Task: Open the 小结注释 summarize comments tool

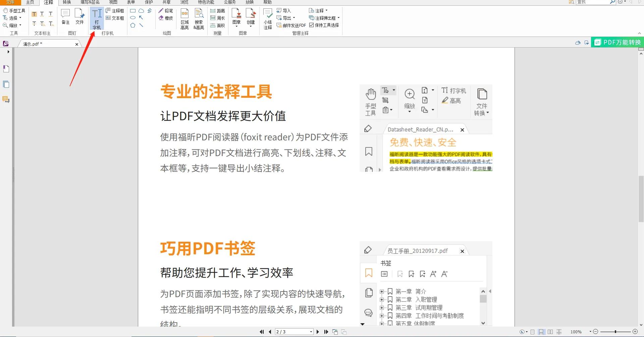Action: [268, 19]
